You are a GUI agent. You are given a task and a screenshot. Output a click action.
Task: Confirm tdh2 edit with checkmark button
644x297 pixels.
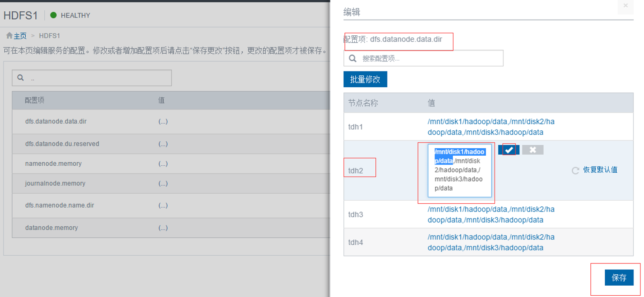[509, 150]
